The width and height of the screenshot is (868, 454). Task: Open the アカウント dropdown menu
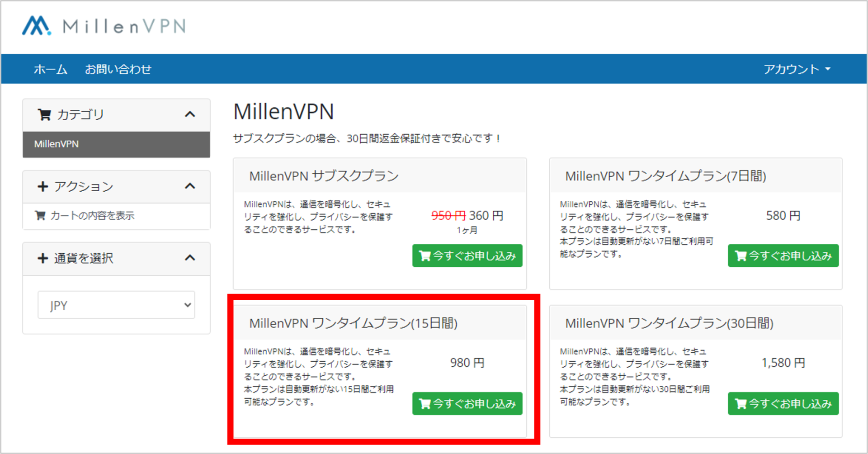797,69
